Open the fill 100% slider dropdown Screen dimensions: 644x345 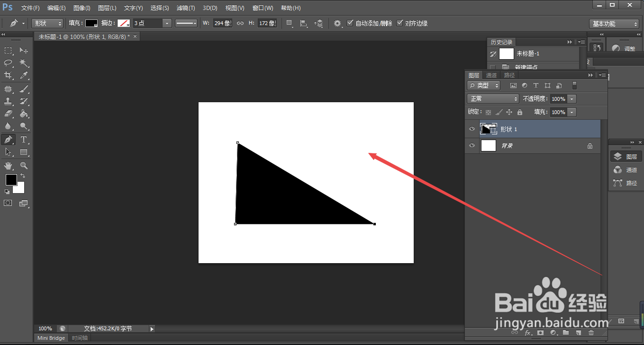[x=572, y=112]
